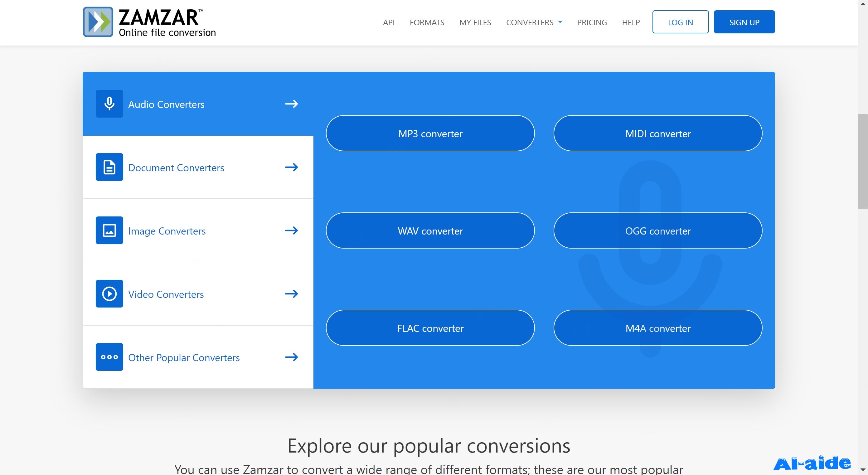The width and height of the screenshot is (868, 475).
Task: Select the Document Converters tab label
Action: (176, 168)
